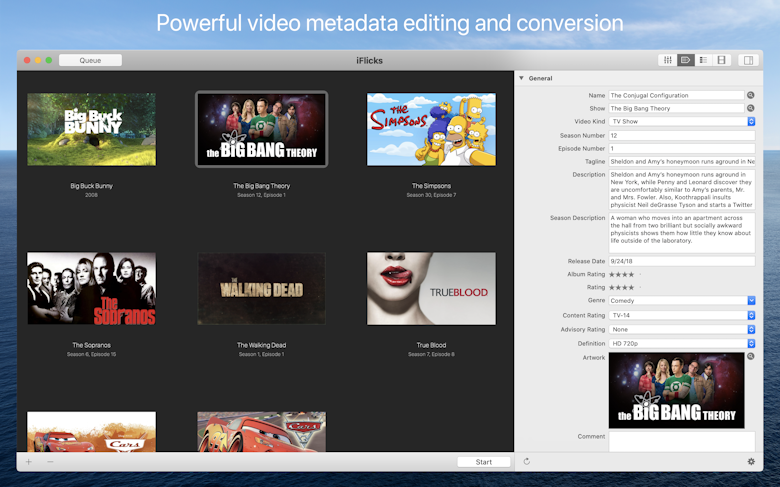The width and height of the screenshot is (780, 487).
Task: Click the empty Comment field
Action: click(682, 441)
